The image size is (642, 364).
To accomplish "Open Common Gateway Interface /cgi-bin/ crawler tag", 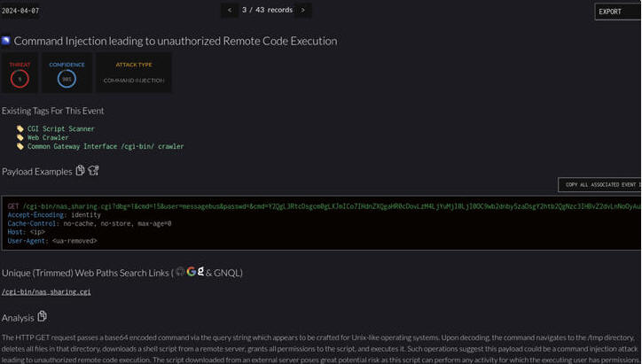I will click(106, 146).
